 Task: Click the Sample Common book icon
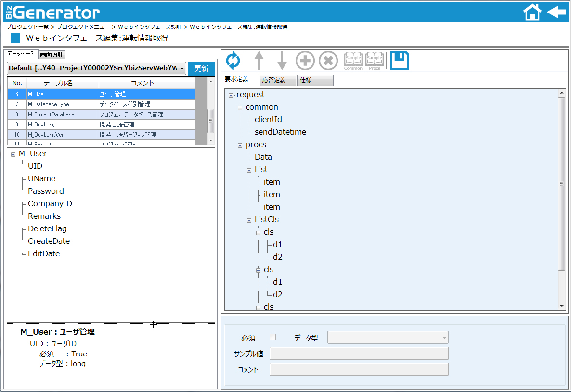(x=353, y=61)
